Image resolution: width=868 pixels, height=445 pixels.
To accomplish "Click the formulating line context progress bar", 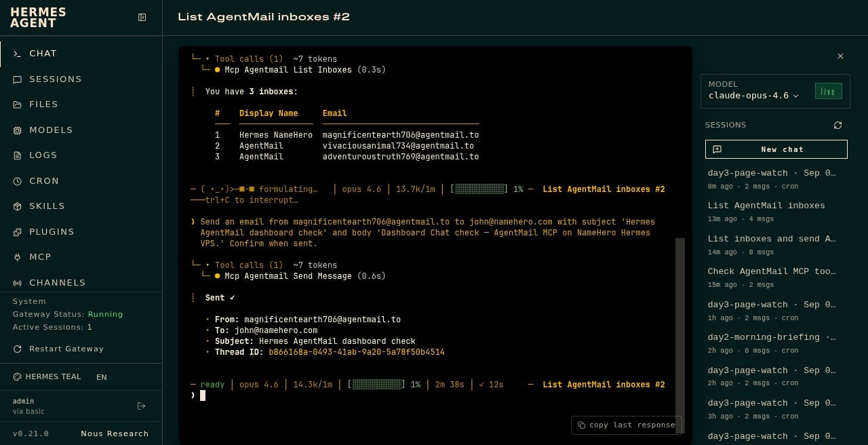I will pos(479,189).
